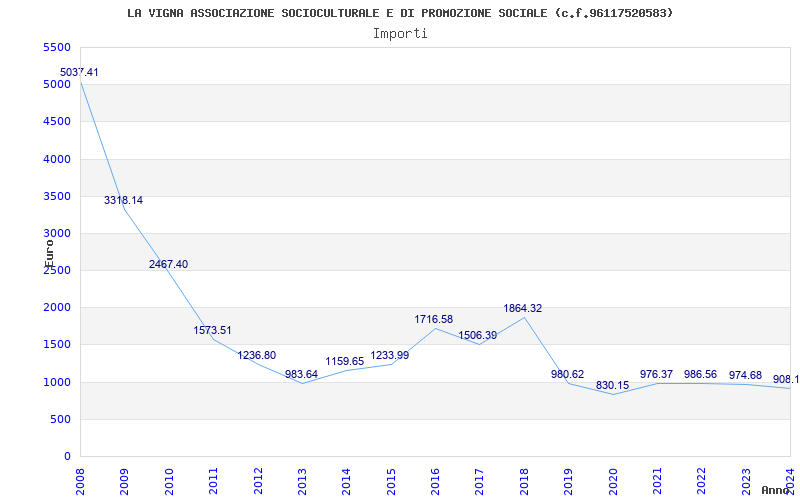Click the y-axis value 2000

click(x=57, y=308)
